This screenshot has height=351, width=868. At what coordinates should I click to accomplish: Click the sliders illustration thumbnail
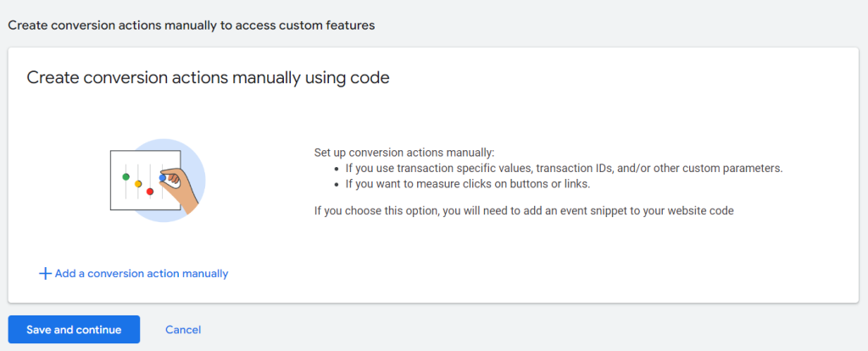pos(158,181)
